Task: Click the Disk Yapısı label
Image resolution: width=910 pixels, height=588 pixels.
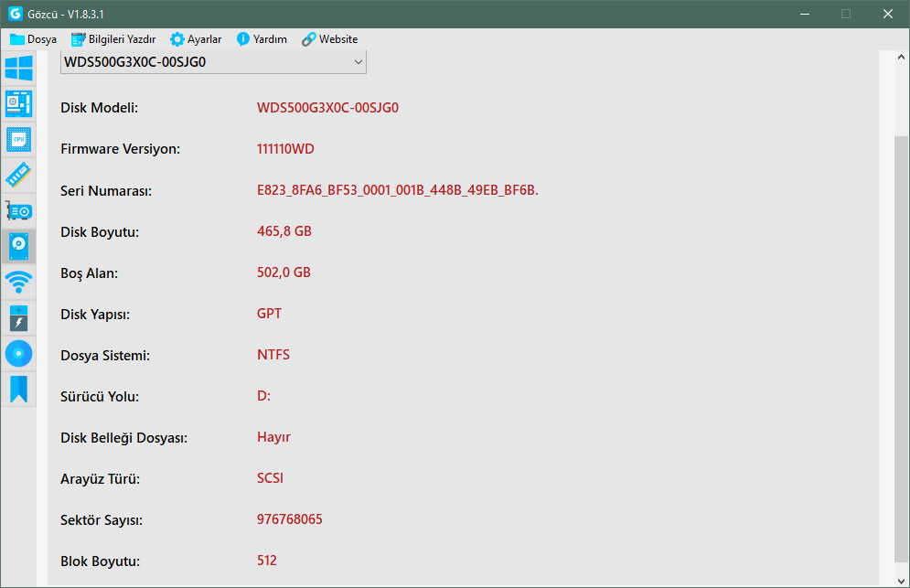Action: (95, 315)
